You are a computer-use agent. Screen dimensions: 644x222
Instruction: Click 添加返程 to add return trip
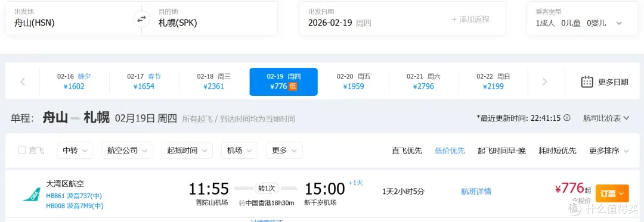[x=470, y=19]
